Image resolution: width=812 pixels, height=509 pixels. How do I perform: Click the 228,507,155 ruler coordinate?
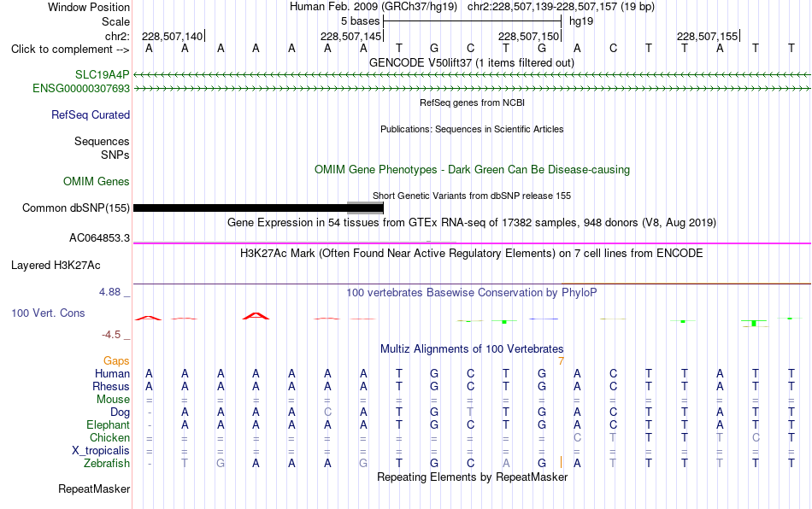tap(708, 36)
